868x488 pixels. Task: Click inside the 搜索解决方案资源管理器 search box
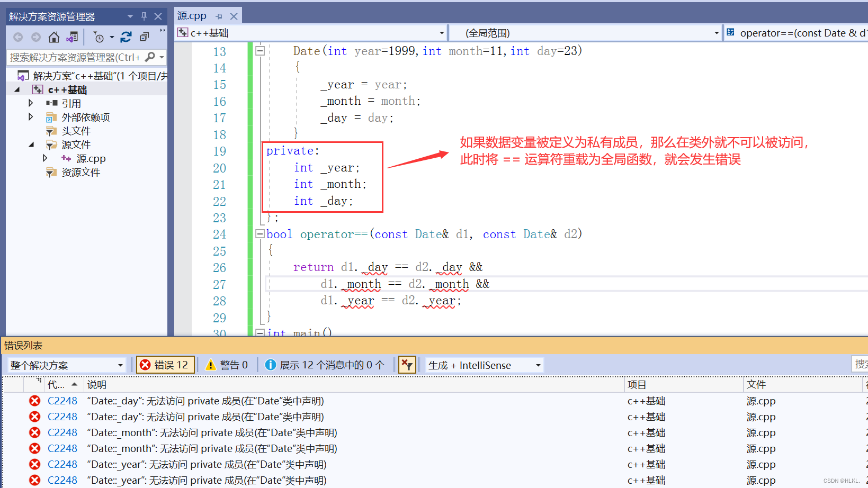(x=79, y=57)
